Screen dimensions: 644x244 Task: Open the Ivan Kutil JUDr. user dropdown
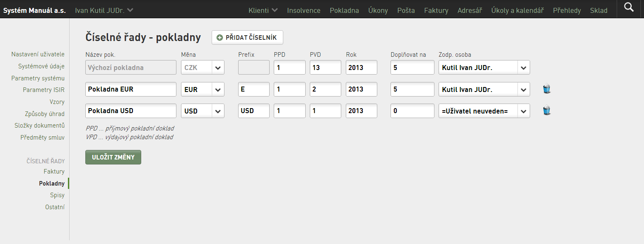click(104, 10)
